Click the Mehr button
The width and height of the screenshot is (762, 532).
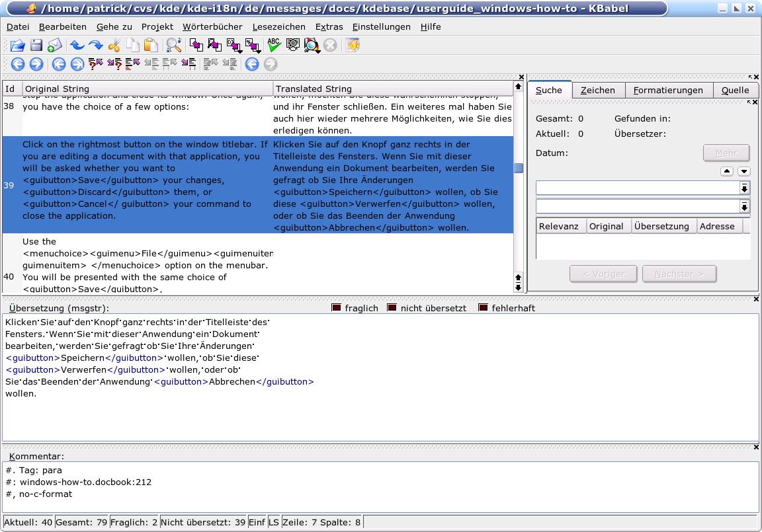pos(726,153)
